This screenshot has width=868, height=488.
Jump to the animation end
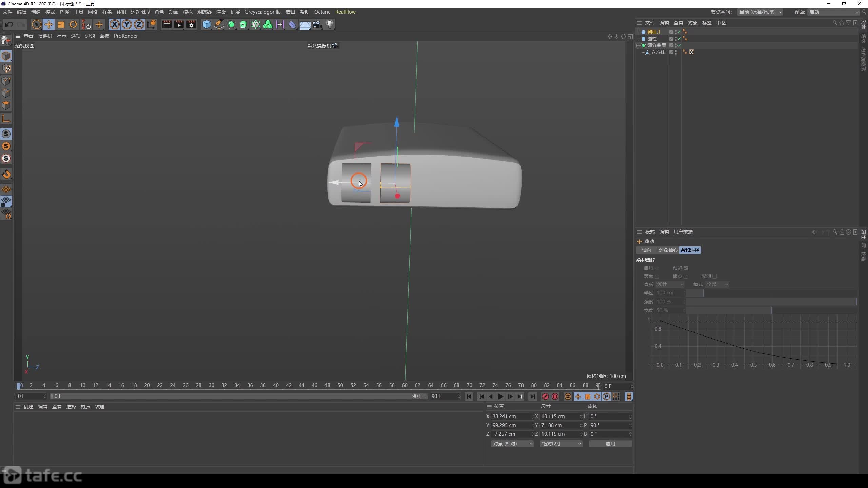(533, 396)
